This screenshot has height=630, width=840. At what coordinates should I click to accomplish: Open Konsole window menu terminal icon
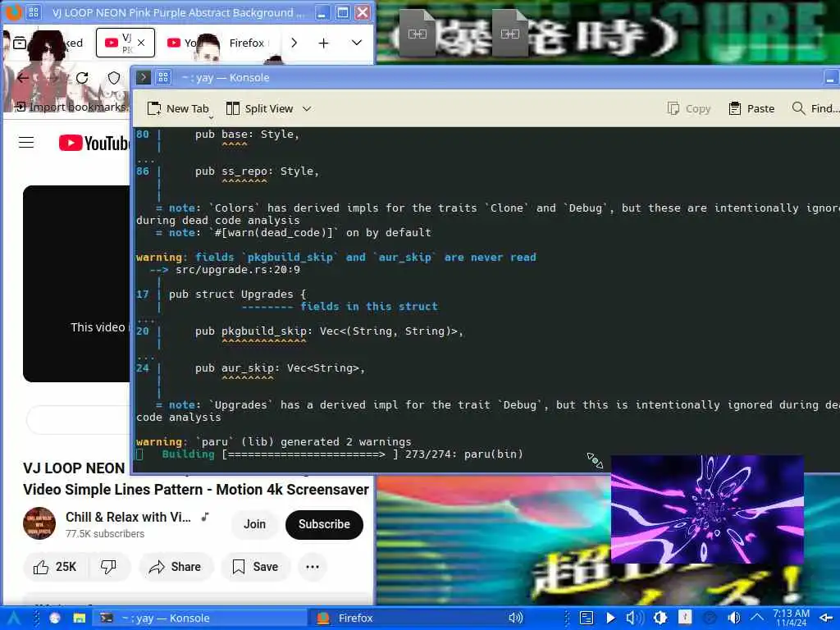coord(143,78)
